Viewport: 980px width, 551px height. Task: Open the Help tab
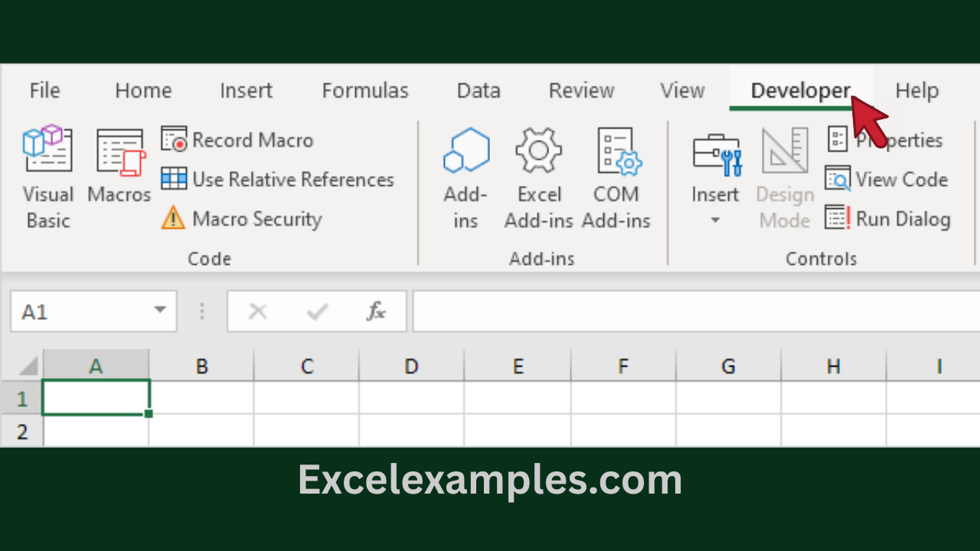click(x=916, y=90)
